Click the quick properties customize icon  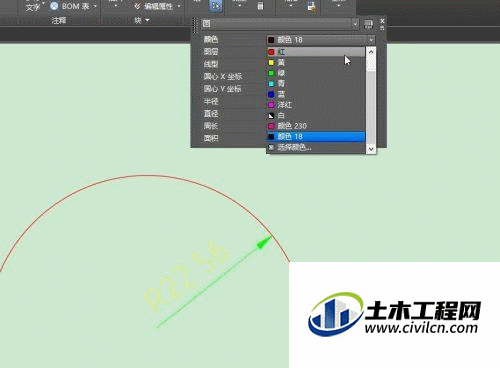coord(368,24)
